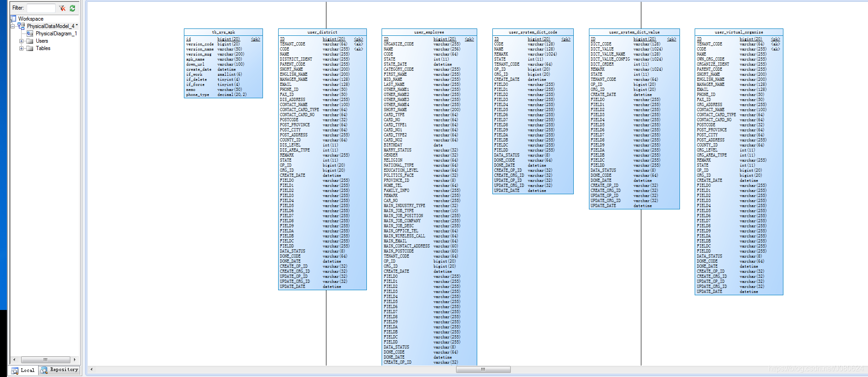Click ORG_AREA_TYPE column in user_virtual_organize
Viewport: 868px width, 377px height.
point(712,155)
